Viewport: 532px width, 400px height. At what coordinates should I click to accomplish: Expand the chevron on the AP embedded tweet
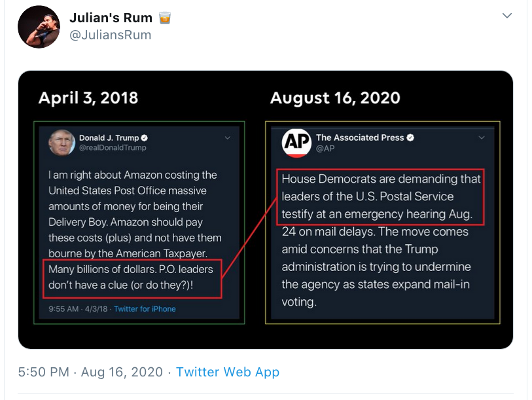(x=482, y=138)
